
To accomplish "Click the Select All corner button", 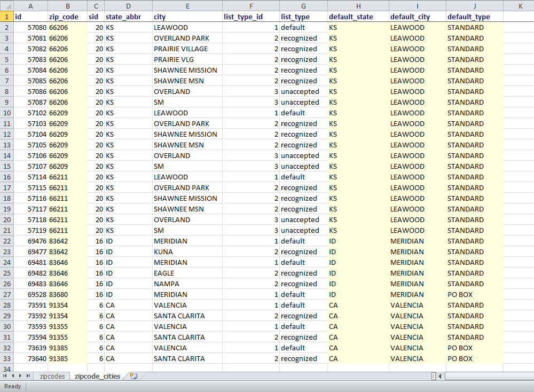I will (x=6, y=6).
